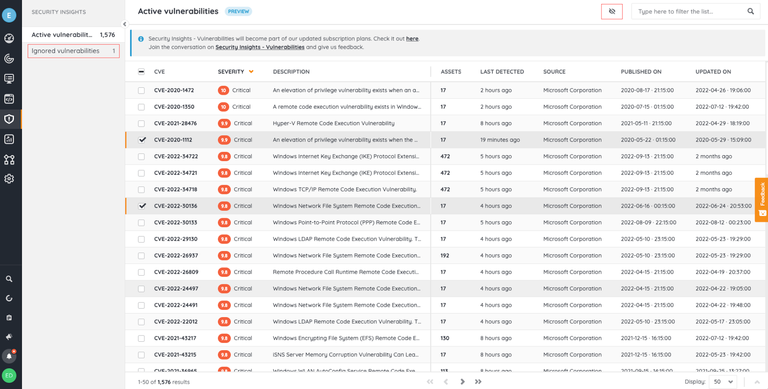
Task: Check the CVE-2020-1472 row checkbox
Action: (x=142, y=90)
